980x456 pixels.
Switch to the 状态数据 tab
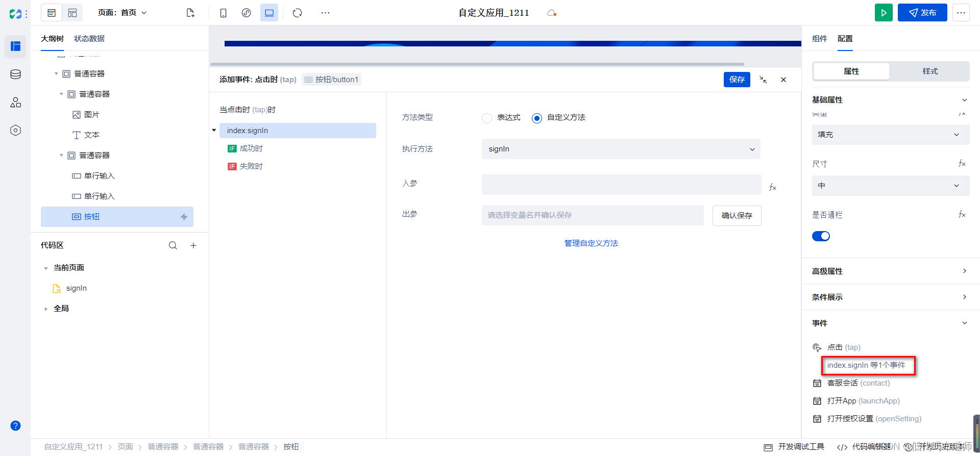click(89, 39)
